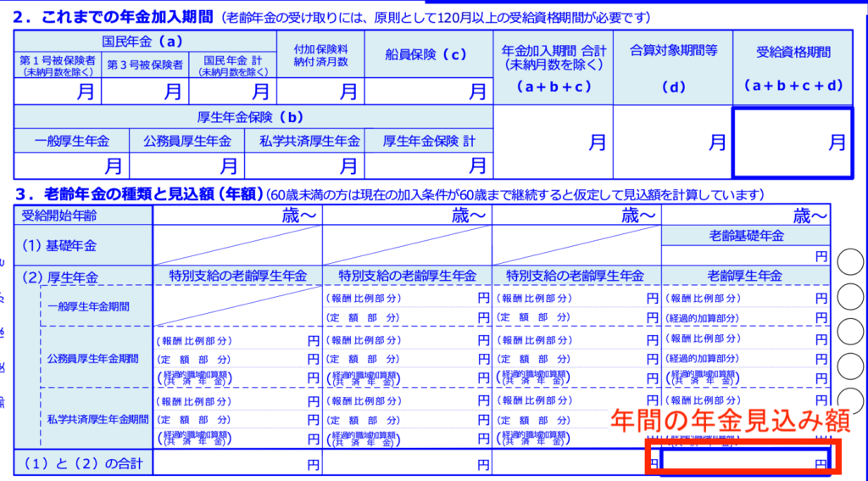Click the 一般厚生年金 months field
The height and width of the screenshot is (481, 868).
click(72, 165)
